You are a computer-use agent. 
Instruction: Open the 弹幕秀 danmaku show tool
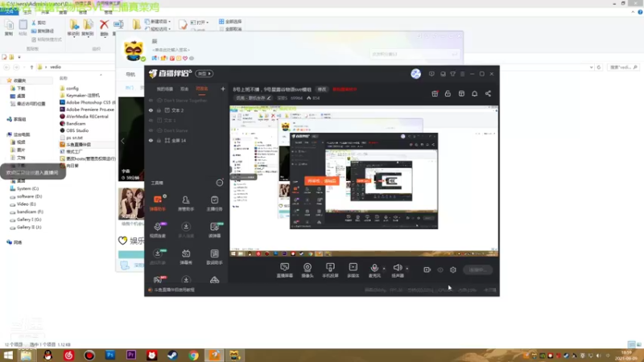coord(186,257)
